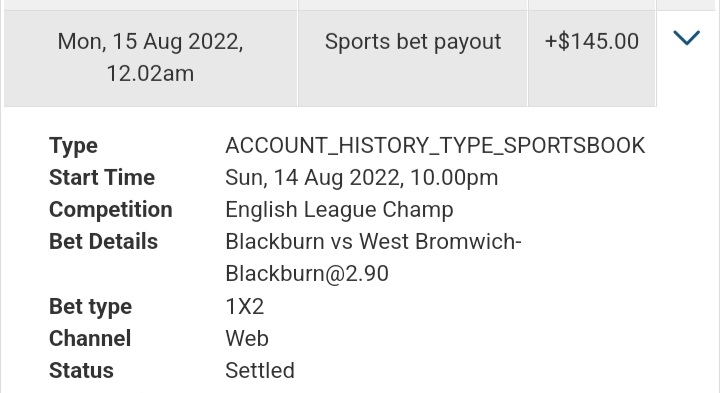The width and height of the screenshot is (720, 393).
Task: Click the ACCOUNT_HISTORY_TYPE_SPORTSBOOK value
Action: coord(435,146)
